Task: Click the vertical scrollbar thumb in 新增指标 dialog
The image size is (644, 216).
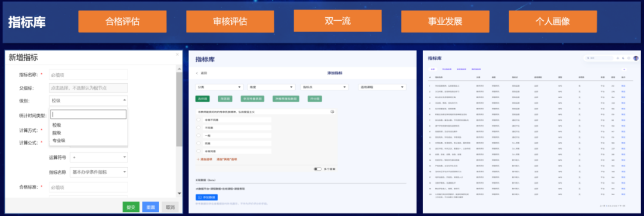Action: [179, 109]
